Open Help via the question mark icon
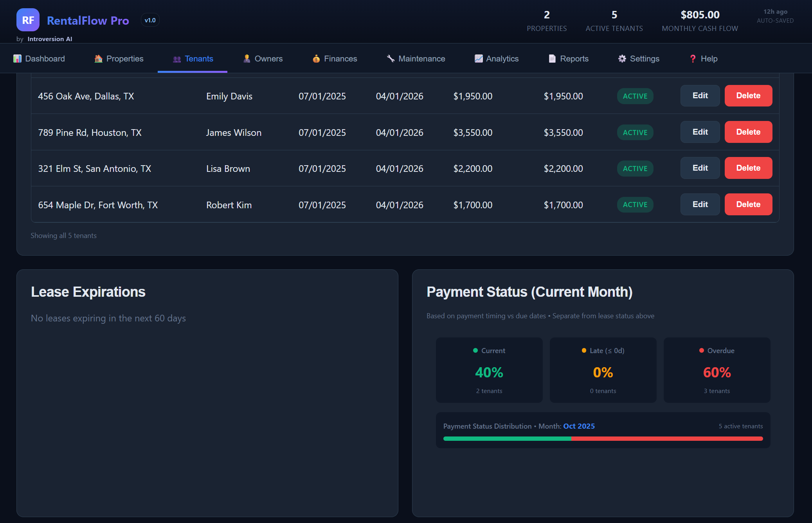The image size is (812, 523). [693, 58]
